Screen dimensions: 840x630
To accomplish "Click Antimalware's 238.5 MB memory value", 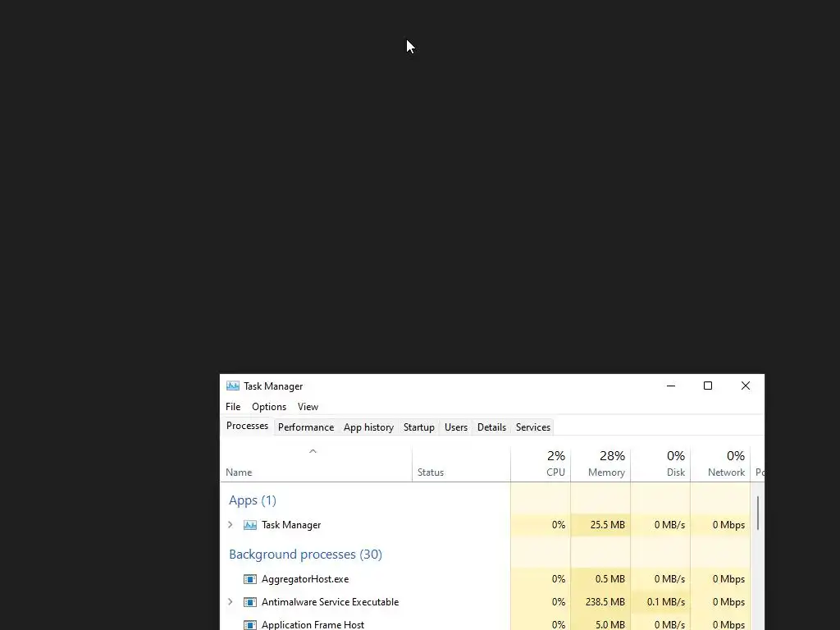I will 605,602.
